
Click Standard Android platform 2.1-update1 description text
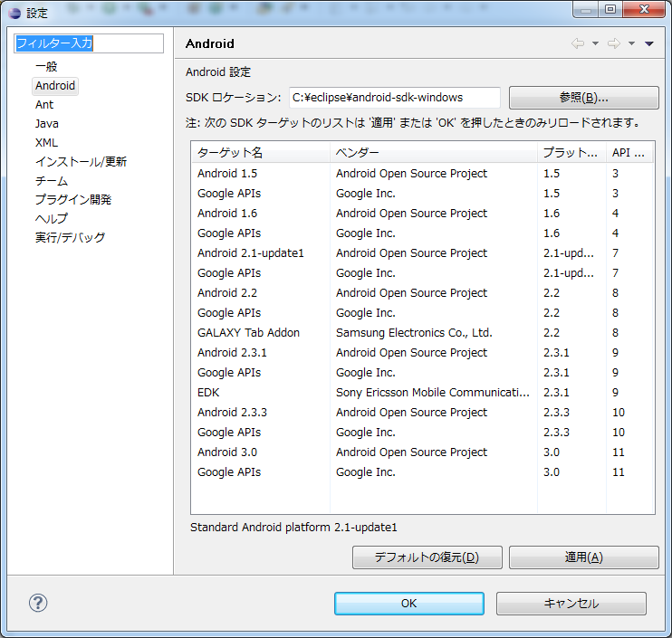click(293, 527)
